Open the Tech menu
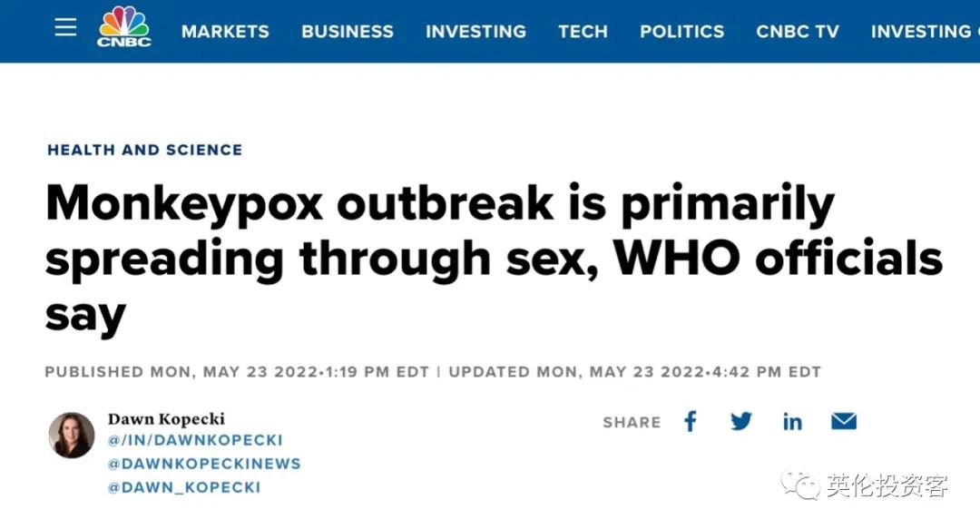980x529 pixels. (x=583, y=31)
